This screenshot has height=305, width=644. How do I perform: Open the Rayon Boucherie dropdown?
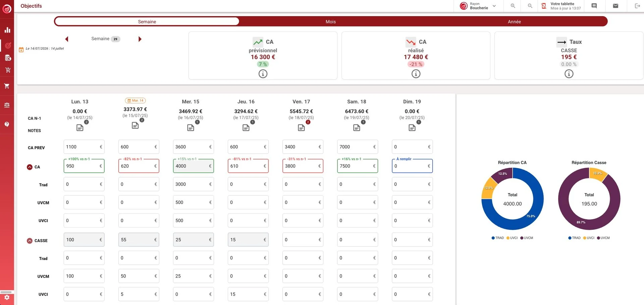[x=478, y=6]
